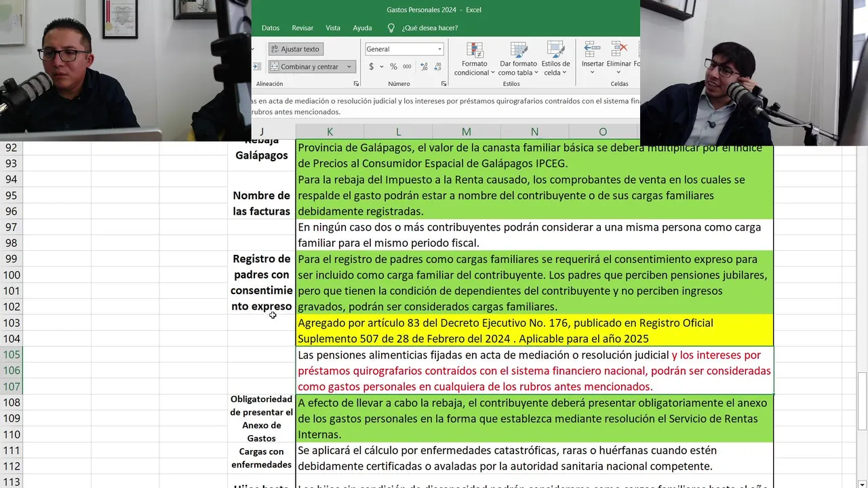Open the Vista ribbon tab

click(x=333, y=28)
